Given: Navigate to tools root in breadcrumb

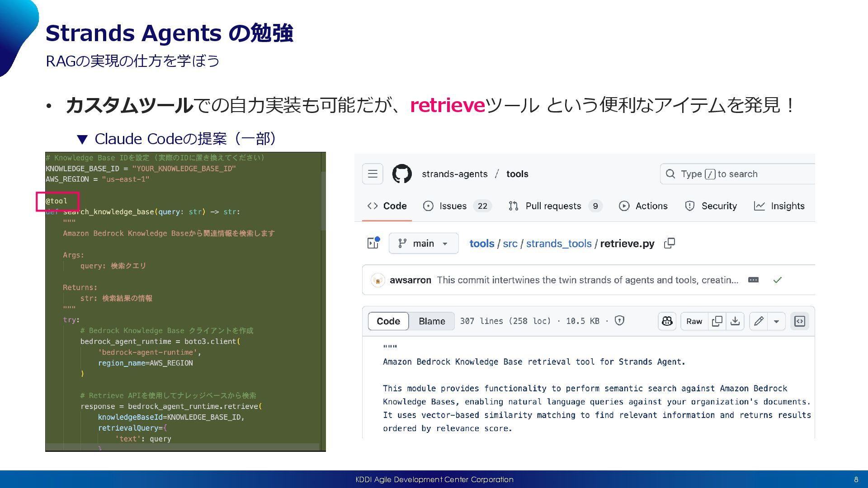Looking at the screenshot, I should [x=481, y=244].
